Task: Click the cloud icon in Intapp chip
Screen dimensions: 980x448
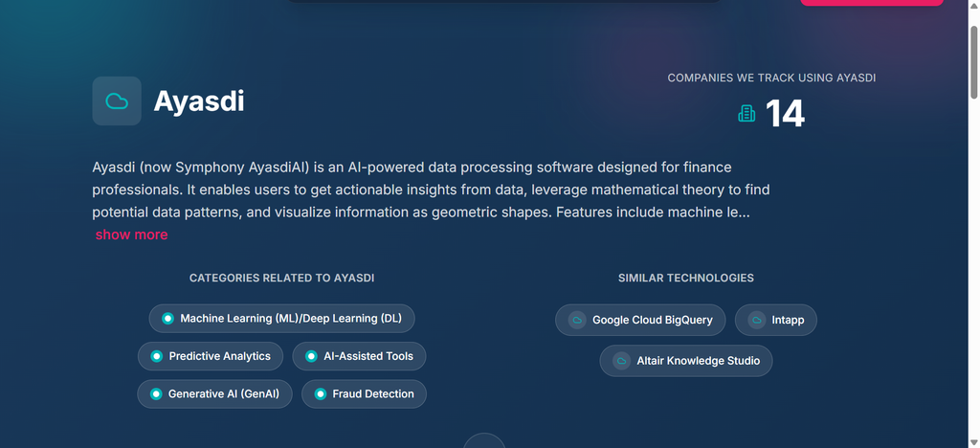Action: 756,320
